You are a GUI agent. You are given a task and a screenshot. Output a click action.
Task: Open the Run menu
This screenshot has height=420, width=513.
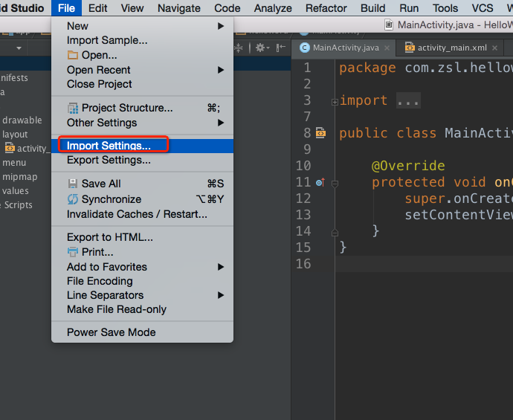pyautogui.click(x=409, y=8)
